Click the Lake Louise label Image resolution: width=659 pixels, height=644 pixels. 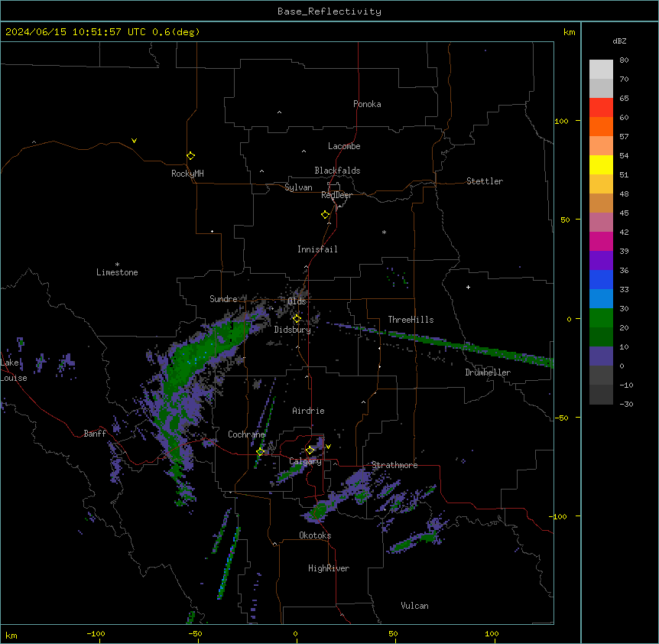[x=13, y=370]
